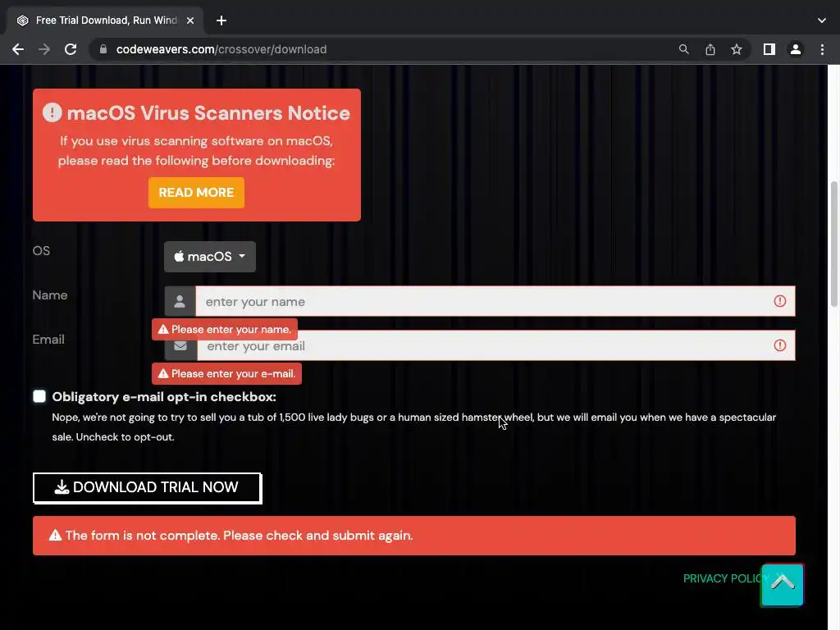The height and width of the screenshot is (630, 840).
Task: Open a new browser tab
Action: (x=221, y=21)
